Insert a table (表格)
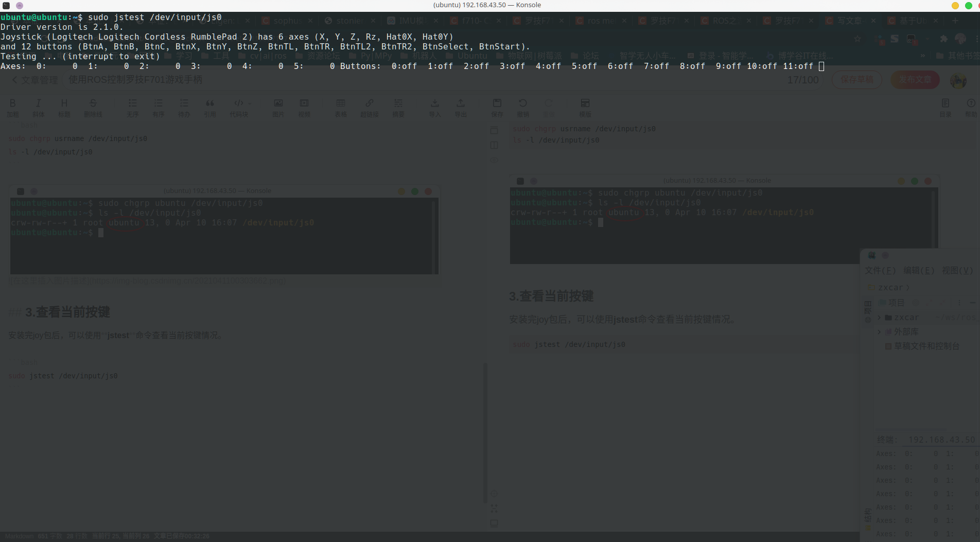This screenshot has width=980, height=542. coord(341,107)
